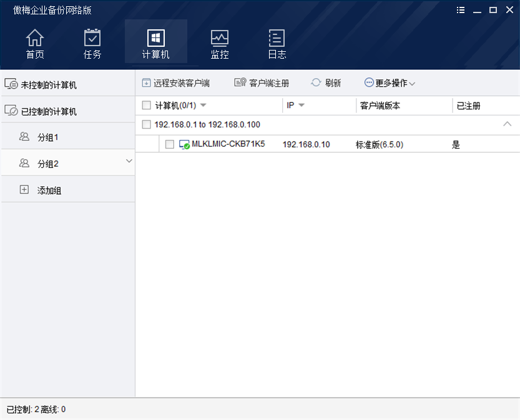The width and height of the screenshot is (520, 420).
Task: Switch to the 日志 tab
Action: [x=277, y=44]
